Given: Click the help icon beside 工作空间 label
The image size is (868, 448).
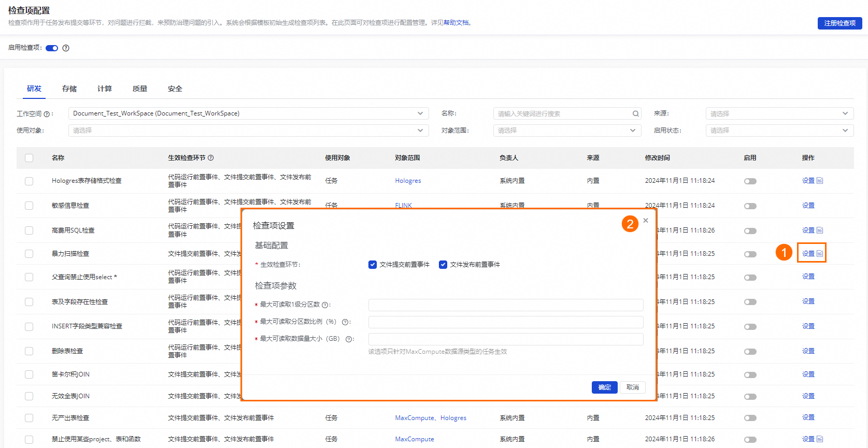Looking at the screenshot, I should (47, 114).
